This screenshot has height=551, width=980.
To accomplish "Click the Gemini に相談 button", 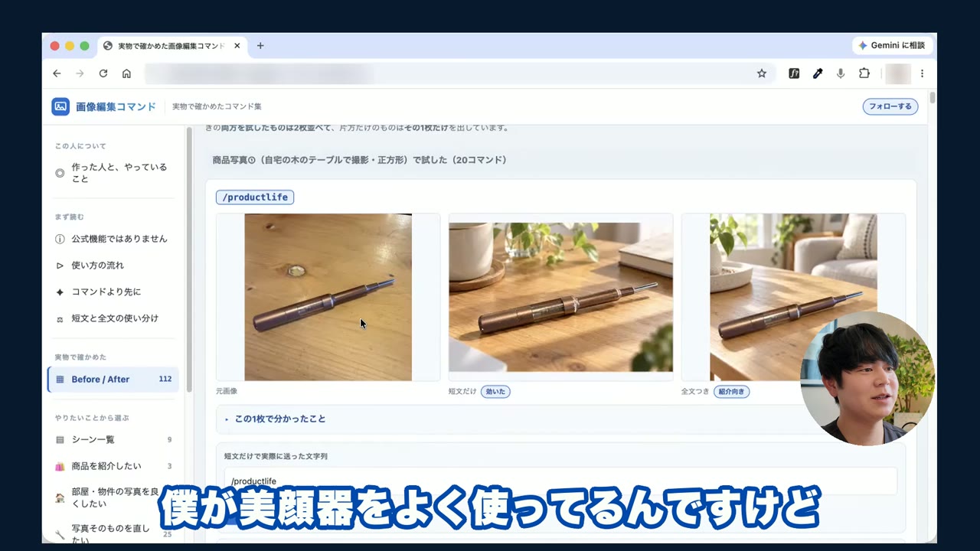I will tap(892, 45).
